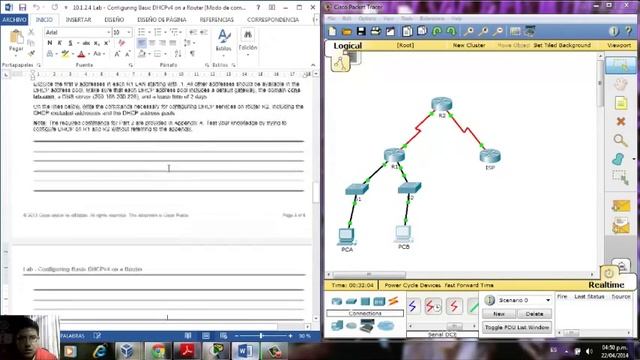Viewport: 640px width, 360px height.
Task: Toggle show paragraph marks (¶)
Action: [192, 53]
